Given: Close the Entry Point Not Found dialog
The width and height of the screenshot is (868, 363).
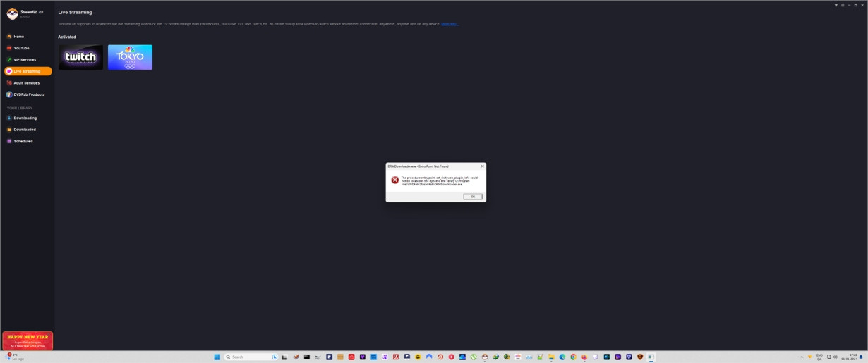Looking at the screenshot, I should point(482,166).
